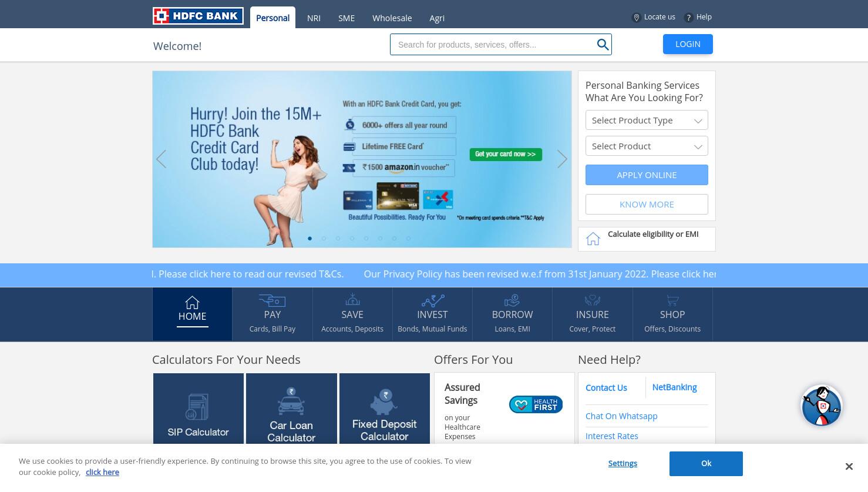
Task: Open the Car Loan Calculator tile
Action: (291, 409)
